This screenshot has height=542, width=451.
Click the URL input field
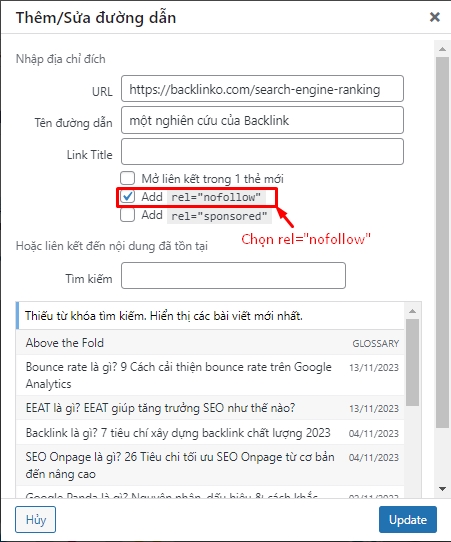(x=262, y=89)
